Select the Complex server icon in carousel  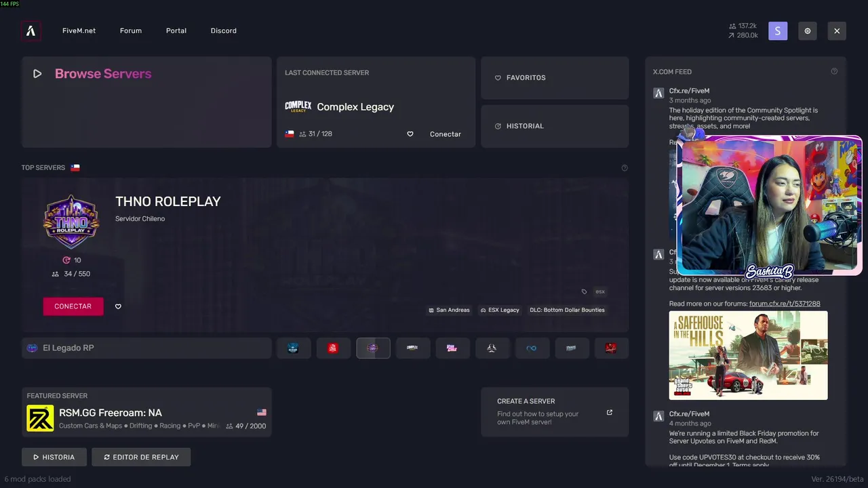(x=412, y=348)
